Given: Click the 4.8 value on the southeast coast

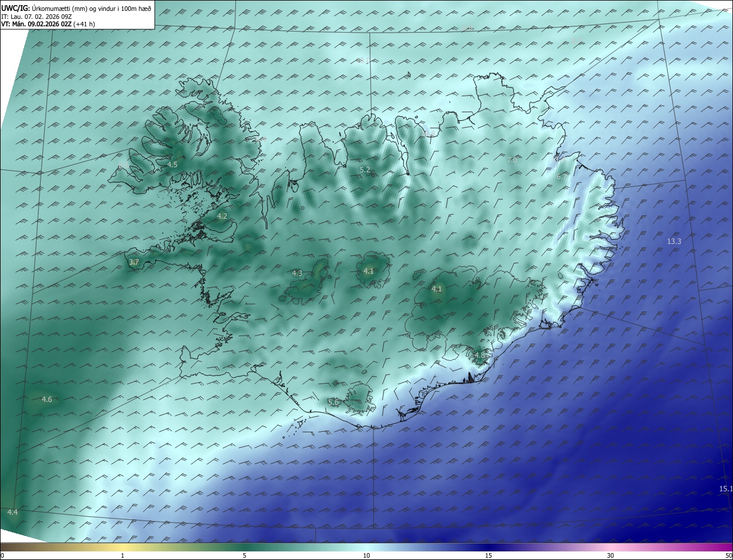Looking at the screenshot, I should 479,355.
